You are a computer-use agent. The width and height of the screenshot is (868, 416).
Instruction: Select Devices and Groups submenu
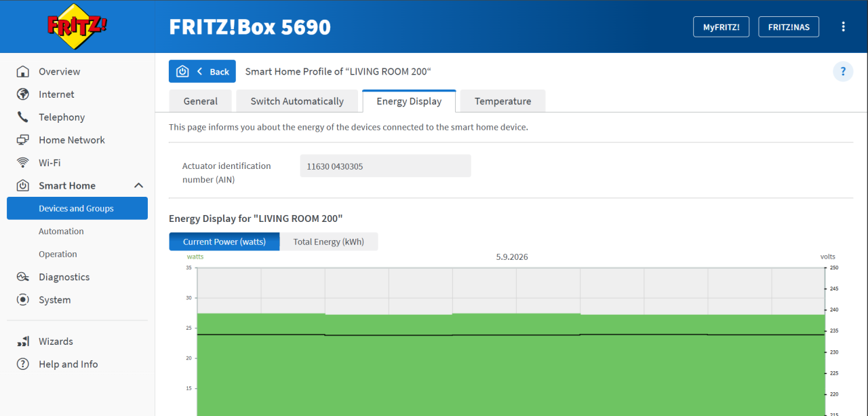[x=77, y=208]
